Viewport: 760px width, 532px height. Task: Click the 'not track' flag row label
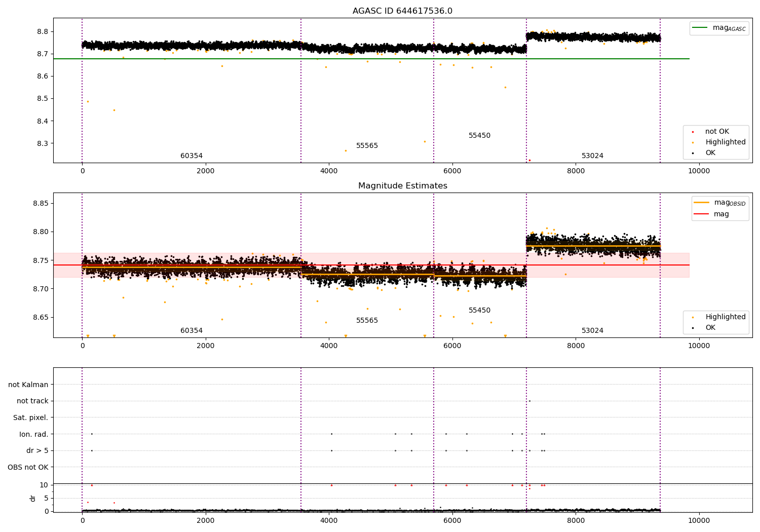coord(32,401)
